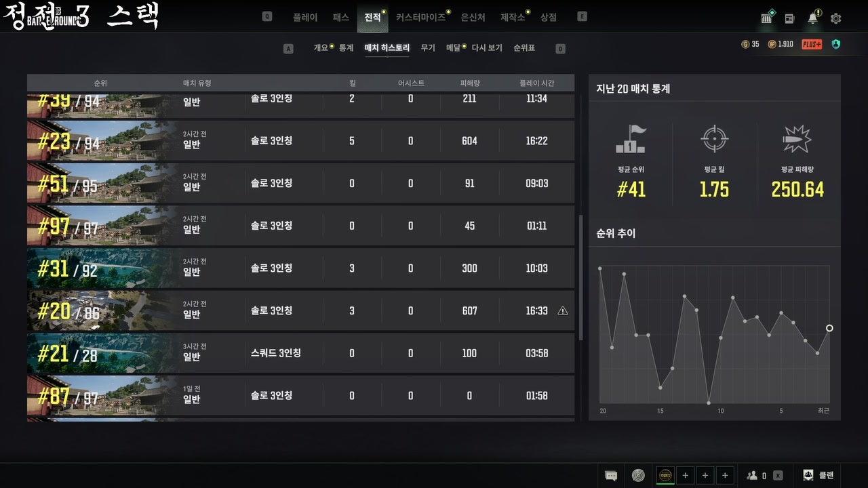Click the 플레이 시간 column header
This screenshot has width=868, height=488.
536,83
